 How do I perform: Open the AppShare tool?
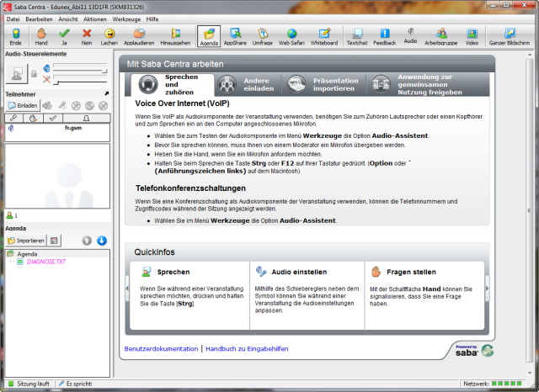pyautogui.click(x=235, y=37)
